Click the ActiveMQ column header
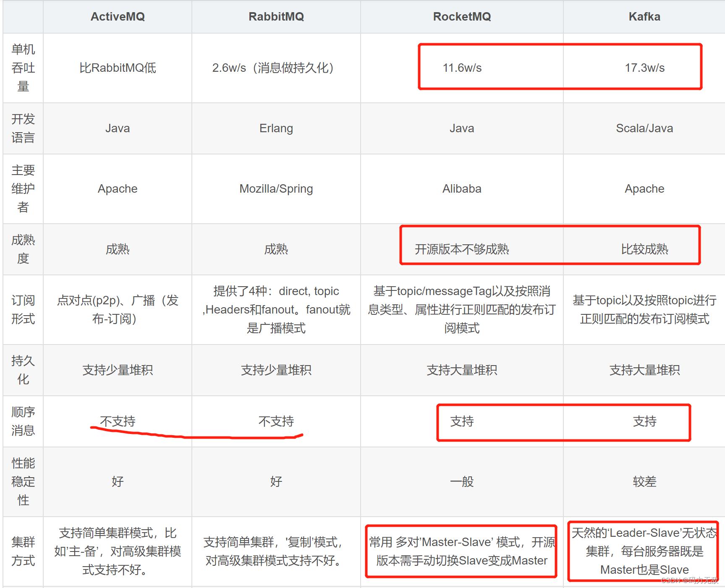The image size is (725, 588). pyautogui.click(x=118, y=17)
